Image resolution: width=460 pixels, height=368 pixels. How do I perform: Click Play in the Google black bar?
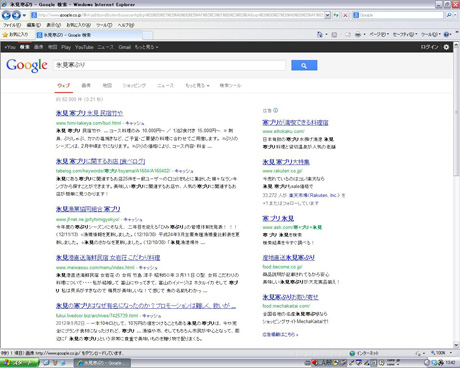point(66,47)
